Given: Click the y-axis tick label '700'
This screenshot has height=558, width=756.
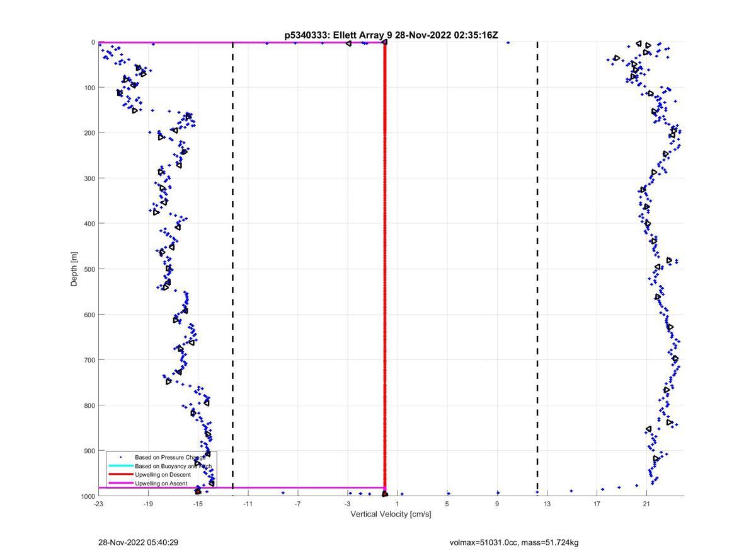Looking at the screenshot, I should (89, 360).
